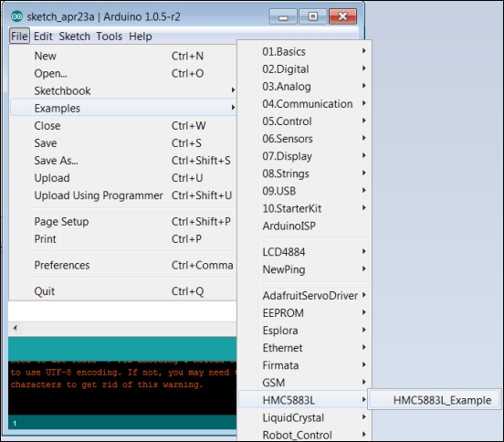Viewport: 504px width, 442px height.
Task: Open the Tools menu
Action: [x=109, y=36]
